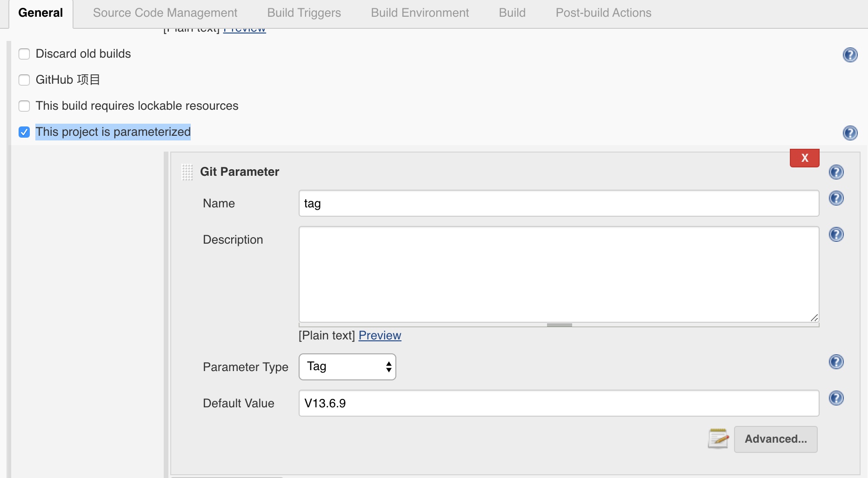Click the Default Value input field
Viewport: 868px width, 478px height.
coord(558,403)
